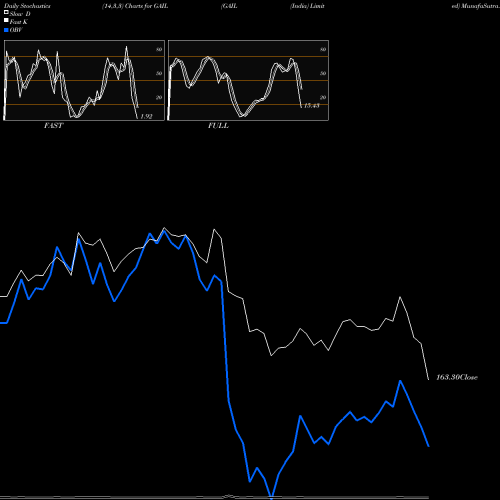
Task: Open the FULL stochastic chart thumbnail
Action: [x=248, y=80]
